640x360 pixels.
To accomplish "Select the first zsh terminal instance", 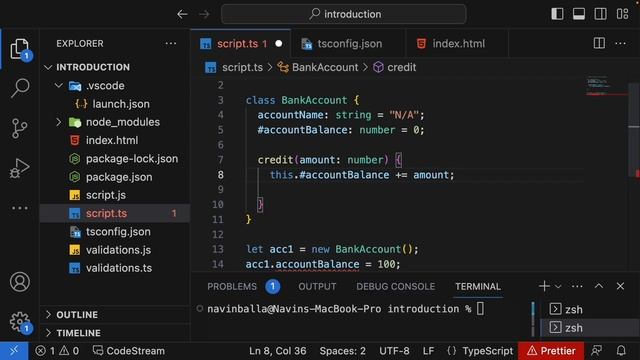I will click(x=589, y=309).
